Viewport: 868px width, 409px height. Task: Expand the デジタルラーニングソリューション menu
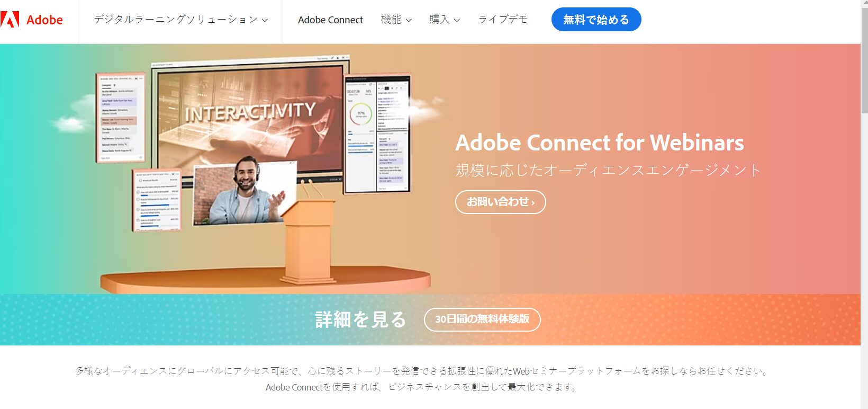pos(180,20)
